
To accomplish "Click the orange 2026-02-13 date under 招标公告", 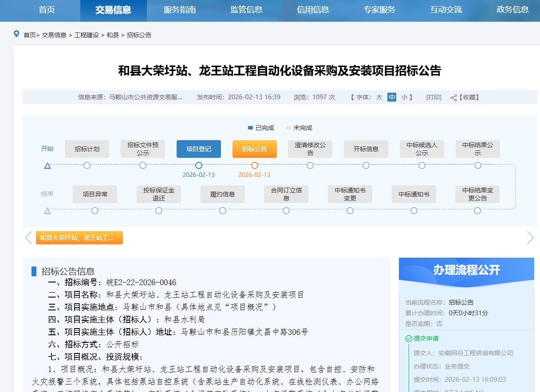I will pos(255,175).
